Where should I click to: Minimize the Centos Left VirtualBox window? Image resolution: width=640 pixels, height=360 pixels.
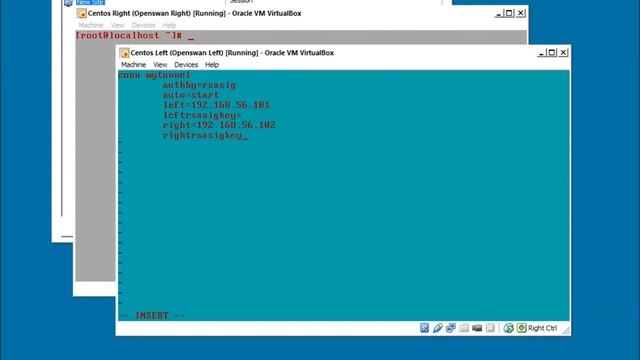coord(541,53)
